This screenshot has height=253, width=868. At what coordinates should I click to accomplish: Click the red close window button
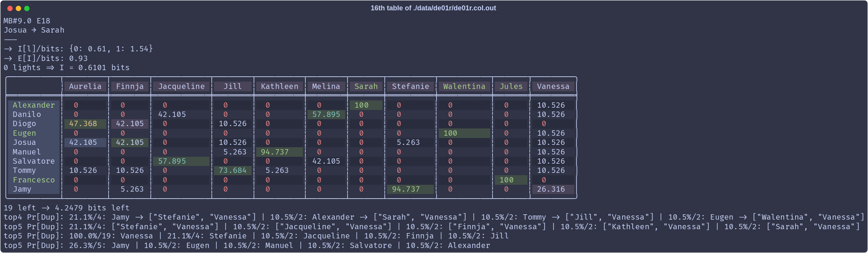[x=10, y=8]
